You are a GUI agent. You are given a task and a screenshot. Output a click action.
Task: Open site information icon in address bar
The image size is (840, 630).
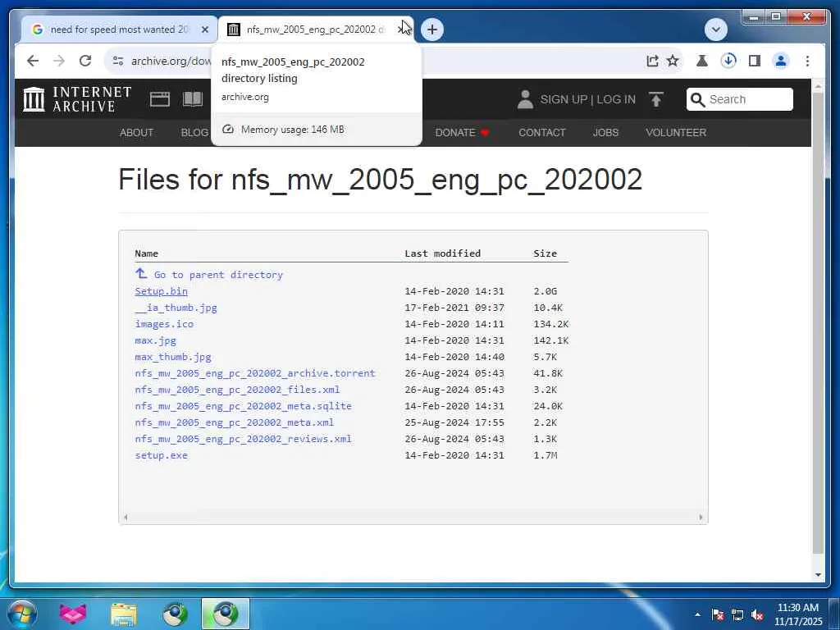pos(118,61)
